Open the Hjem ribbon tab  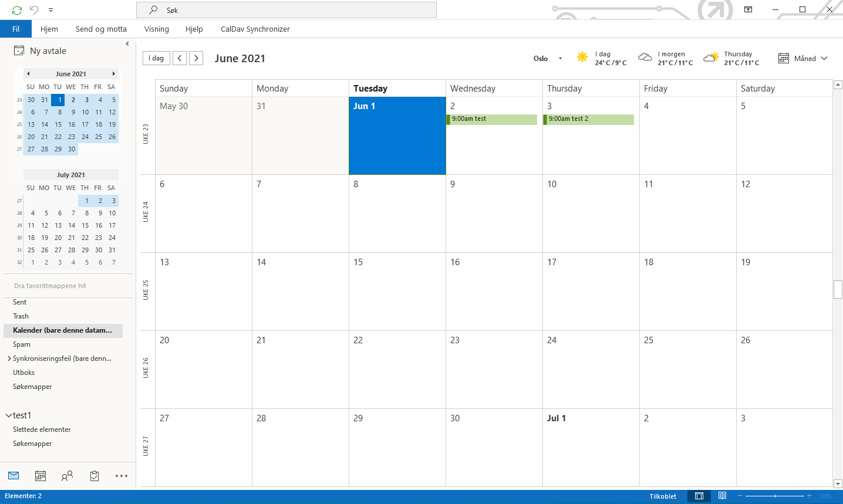coord(49,29)
